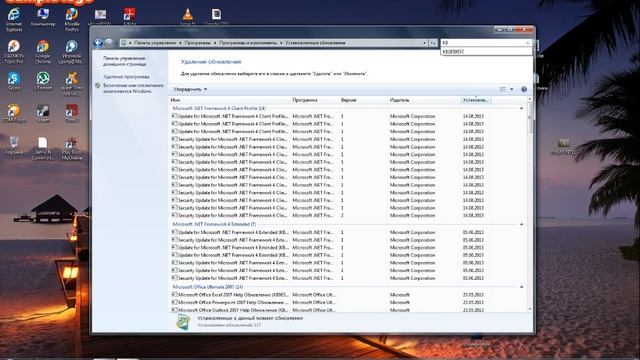The image size is (640, 360).
Task: Launch VLC media player desktop icon
Action: tap(188, 16)
